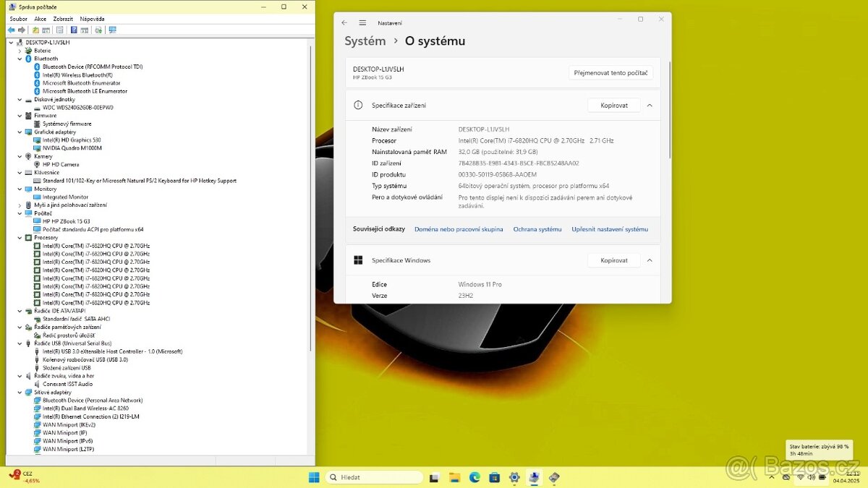Screen dimensions: 868x488
Task: Click the Přejmenovat tento počítač button
Action: 611,73
